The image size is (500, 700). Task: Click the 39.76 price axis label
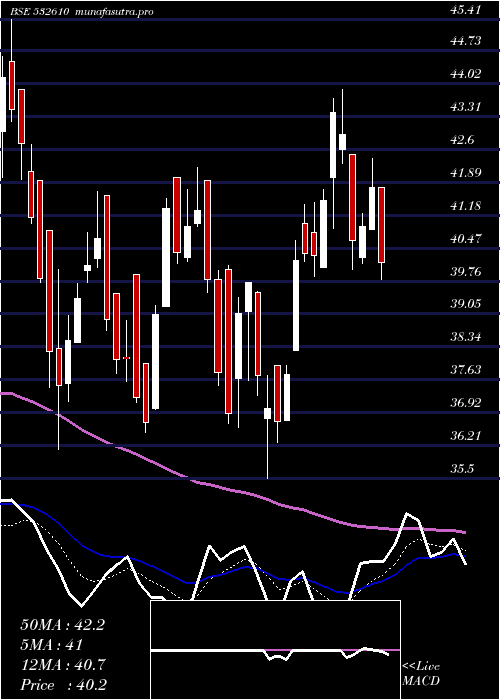[x=466, y=272]
